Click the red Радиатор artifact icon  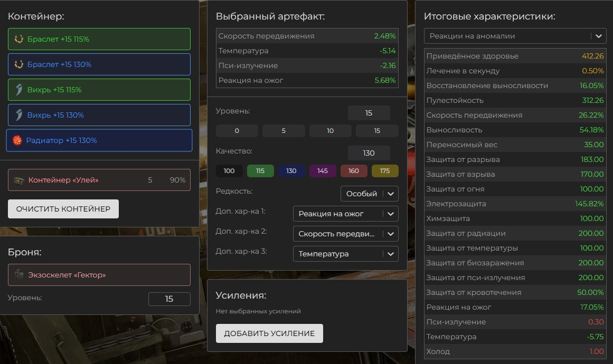[17, 140]
